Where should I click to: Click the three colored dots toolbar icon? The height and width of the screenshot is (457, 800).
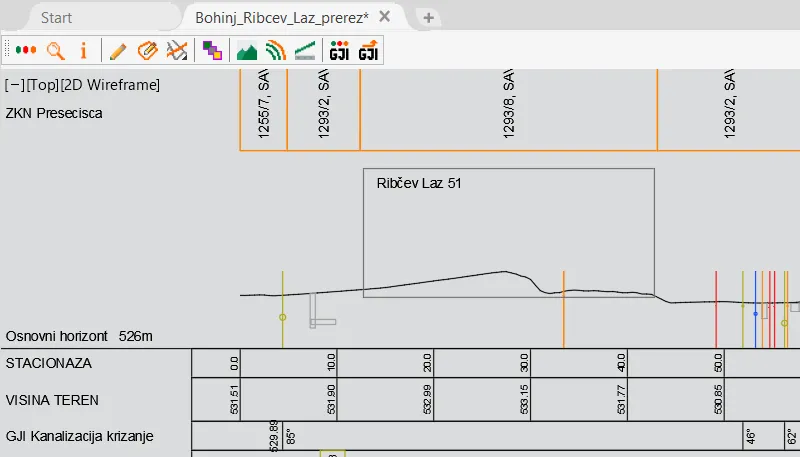click(27, 49)
